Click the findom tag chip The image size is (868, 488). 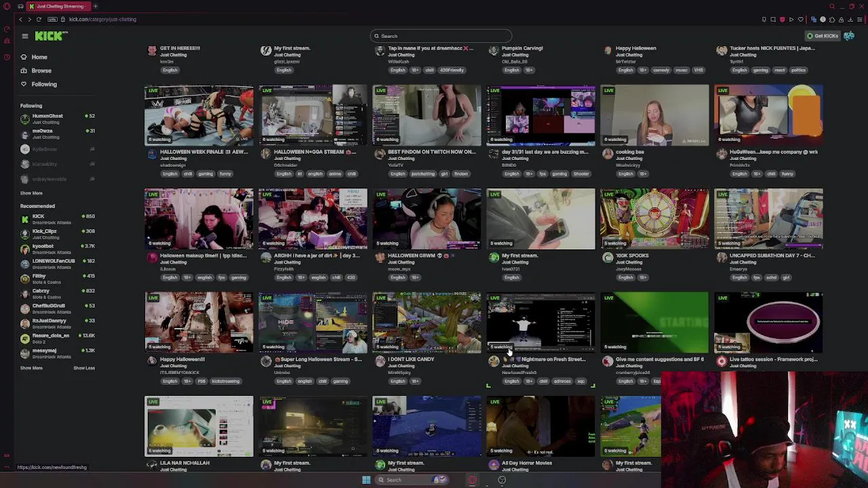coord(461,174)
